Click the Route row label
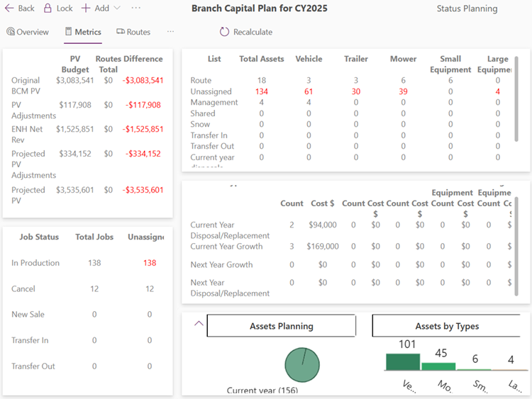The height and width of the screenshot is (399, 532). click(x=201, y=80)
